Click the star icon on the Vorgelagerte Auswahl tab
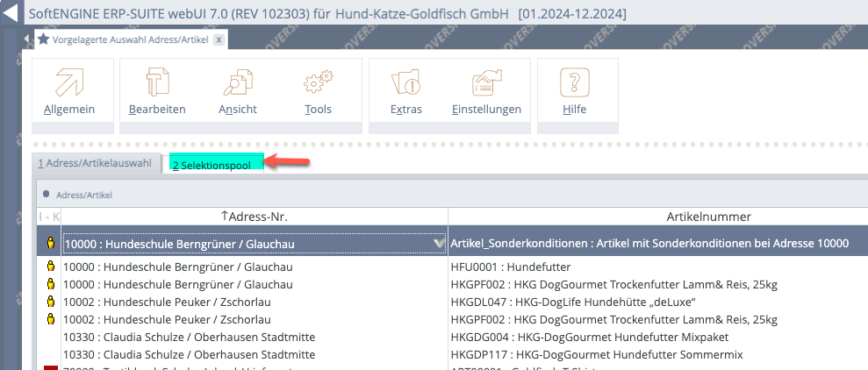Viewport: 868px width, 370px height. [43, 40]
